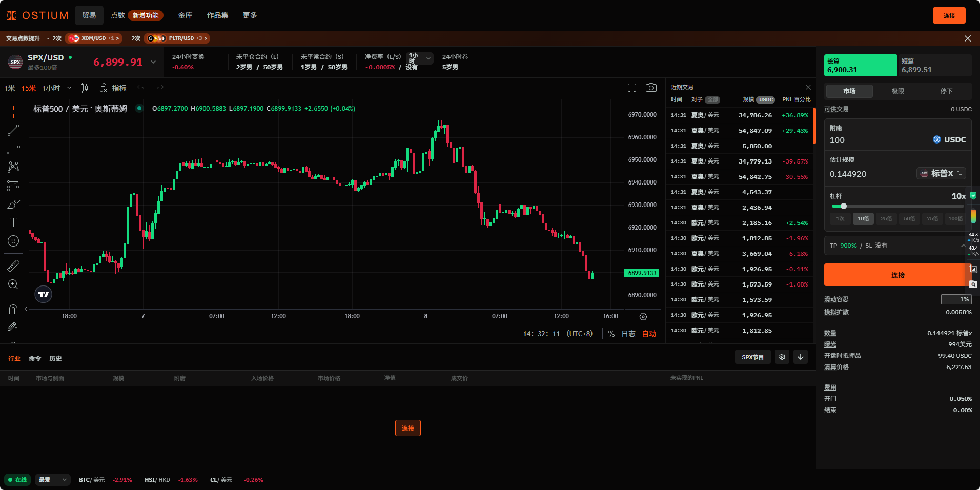Take a chart snapshot with camera icon
This screenshot has height=490, width=980.
click(651, 88)
